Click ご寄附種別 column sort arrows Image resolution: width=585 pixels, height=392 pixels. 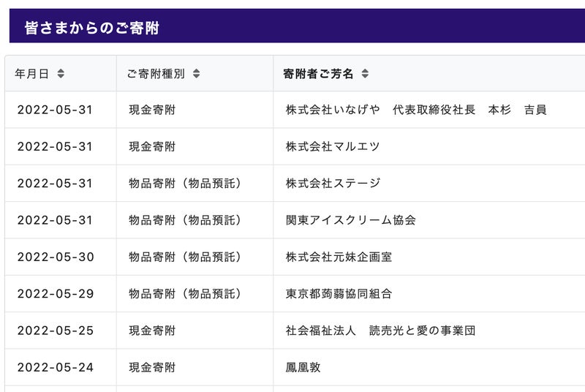click(196, 73)
